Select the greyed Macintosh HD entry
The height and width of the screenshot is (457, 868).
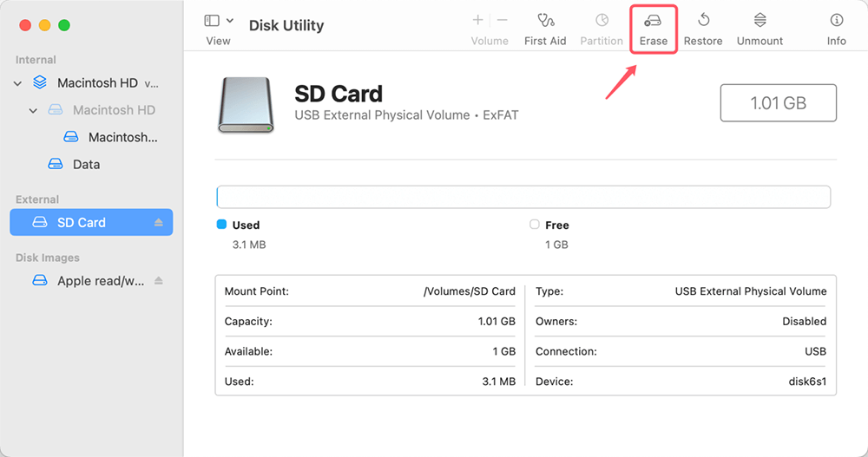[x=114, y=110]
